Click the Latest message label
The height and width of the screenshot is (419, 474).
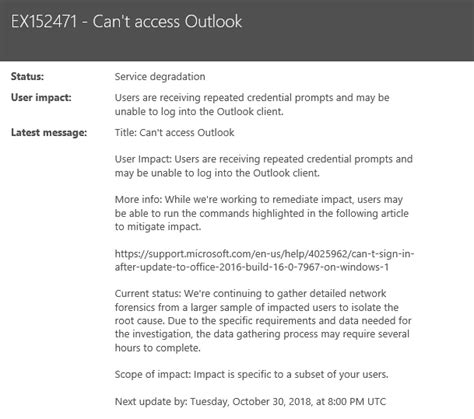point(49,132)
